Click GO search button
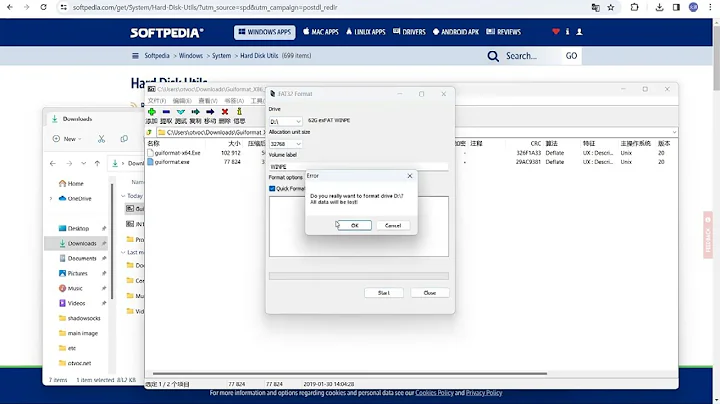Viewport: 720px width, 404px height. pos(571,56)
